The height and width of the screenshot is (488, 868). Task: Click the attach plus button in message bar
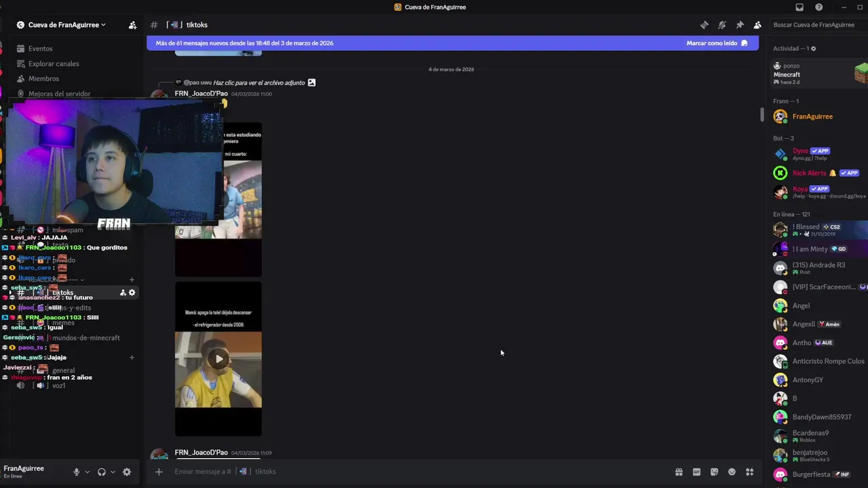pos(159,472)
